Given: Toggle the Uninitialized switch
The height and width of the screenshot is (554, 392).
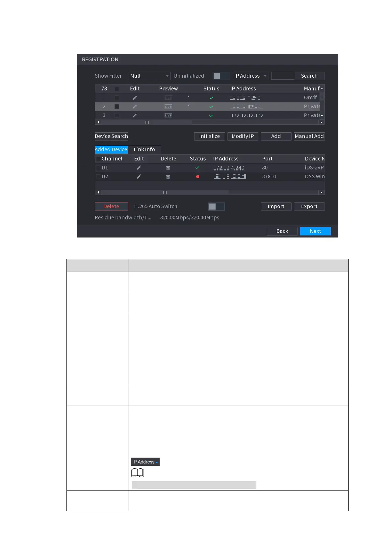Looking at the screenshot, I should (x=221, y=76).
